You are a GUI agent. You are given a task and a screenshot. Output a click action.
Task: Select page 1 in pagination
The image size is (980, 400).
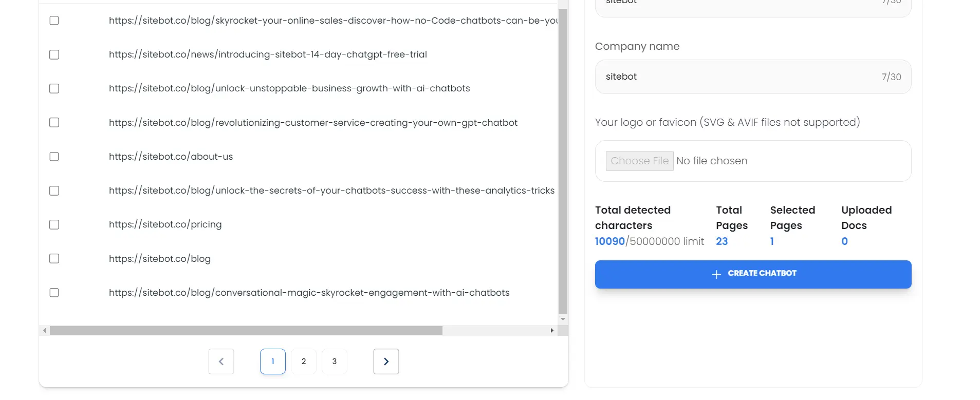(x=273, y=361)
